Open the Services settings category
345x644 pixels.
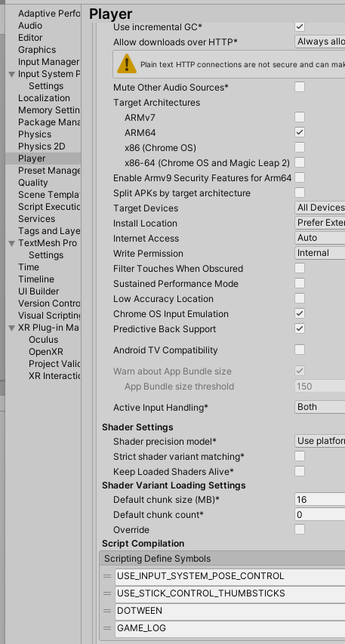tap(36, 219)
